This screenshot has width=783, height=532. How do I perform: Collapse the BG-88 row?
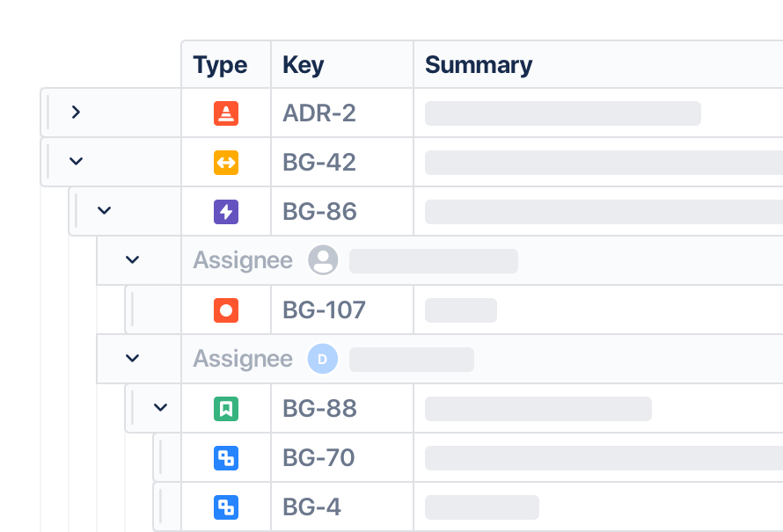click(x=160, y=408)
